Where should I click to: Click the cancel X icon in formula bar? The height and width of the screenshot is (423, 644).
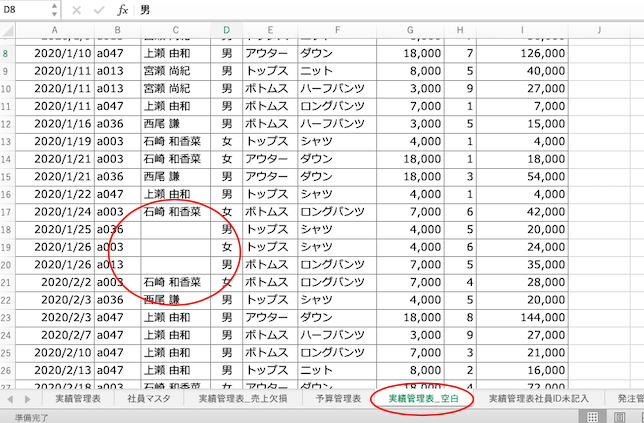[x=77, y=10]
